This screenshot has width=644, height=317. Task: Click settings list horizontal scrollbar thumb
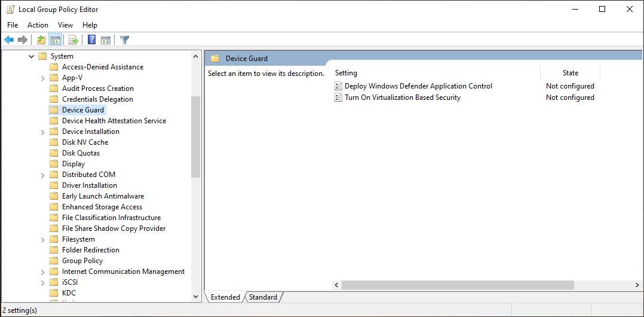[x=457, y=285]
